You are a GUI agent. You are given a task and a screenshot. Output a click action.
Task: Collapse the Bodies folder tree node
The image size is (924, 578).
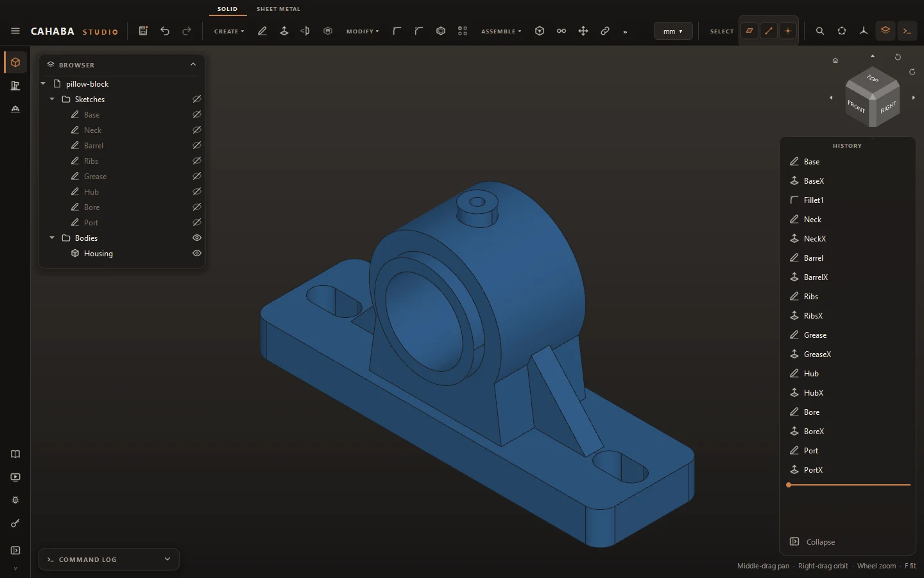[52, 238]
